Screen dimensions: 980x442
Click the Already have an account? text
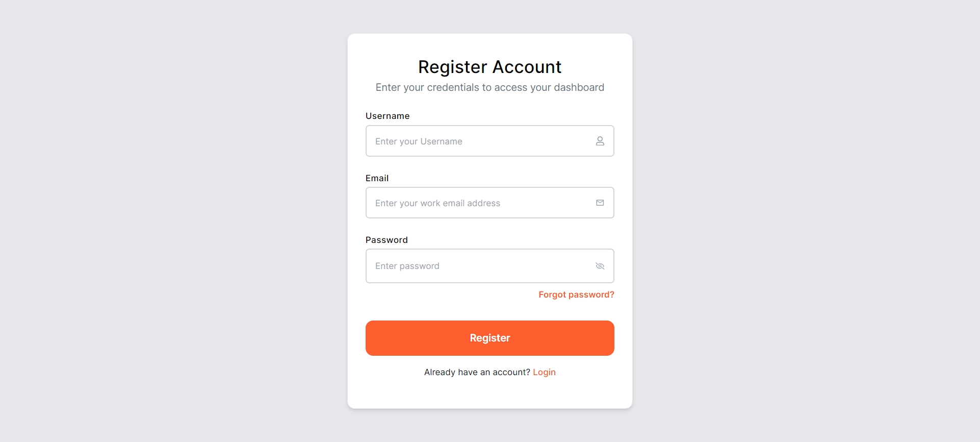(x=477, y=372)
